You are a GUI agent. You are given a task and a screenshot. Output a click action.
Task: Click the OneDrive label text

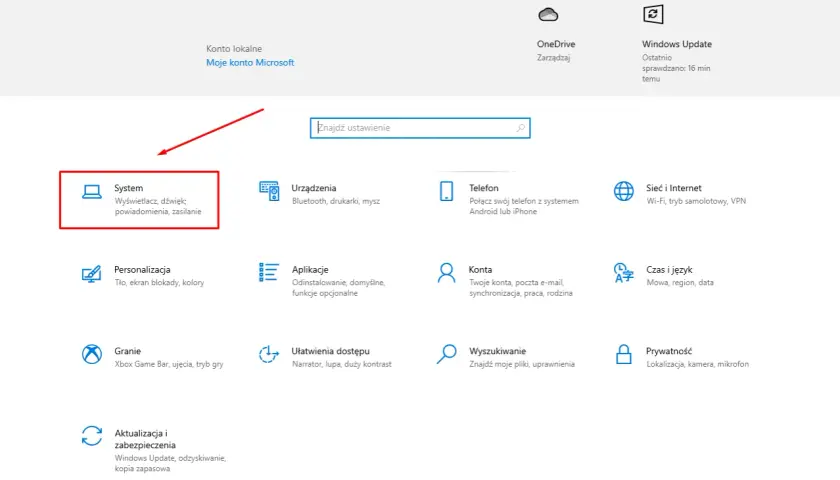click(556, 44)
